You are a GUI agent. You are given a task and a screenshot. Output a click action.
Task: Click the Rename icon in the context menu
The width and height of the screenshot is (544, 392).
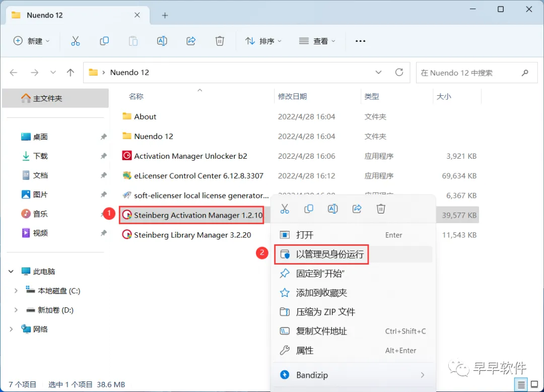(x=333, y=209)
